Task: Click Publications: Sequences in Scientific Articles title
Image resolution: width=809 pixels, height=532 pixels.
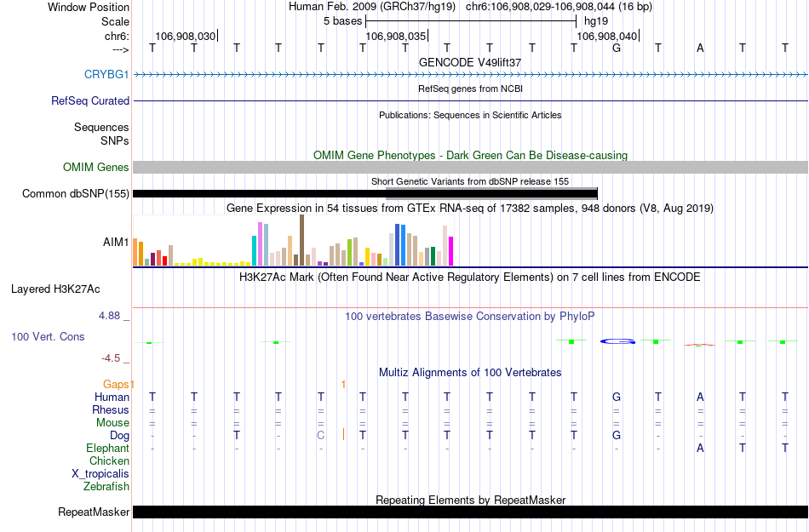Action: pyautogui.click(x=470, y=115)
